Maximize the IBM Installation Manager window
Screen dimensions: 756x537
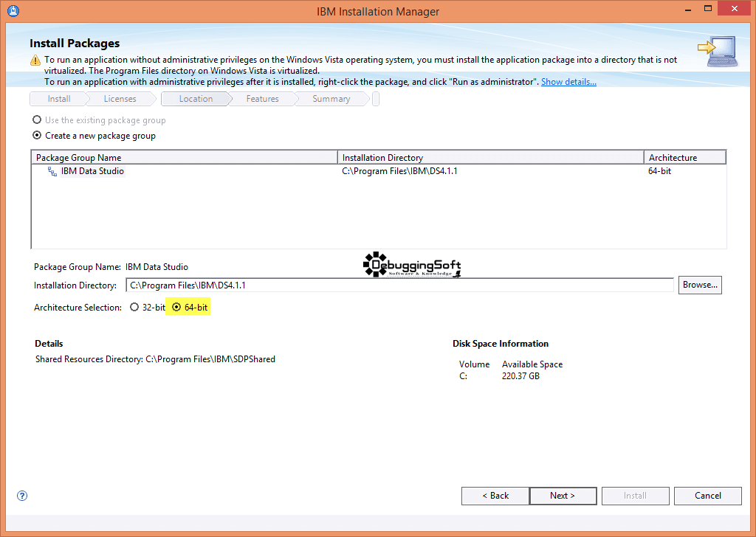click(708, 8)
